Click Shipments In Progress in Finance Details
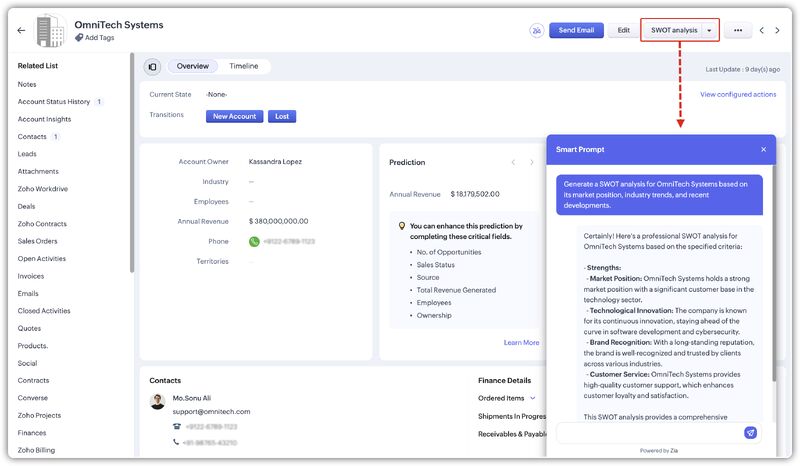This screenshot has height=466, width=800. (x=512, y=416)
